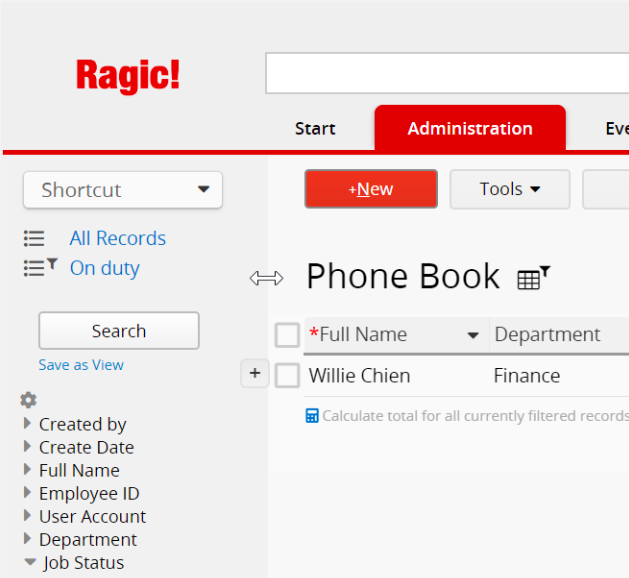This screenshot has width=629, height=578.
Task: Tick the select-all checkbox in header row
Action: coord(287,335)
